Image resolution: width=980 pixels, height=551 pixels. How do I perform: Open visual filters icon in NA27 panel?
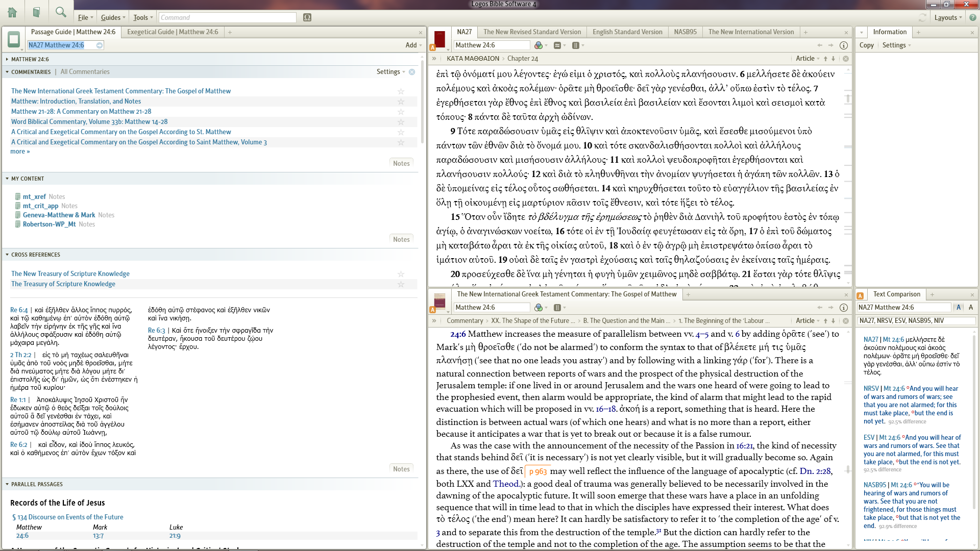[x=538, y=45]
